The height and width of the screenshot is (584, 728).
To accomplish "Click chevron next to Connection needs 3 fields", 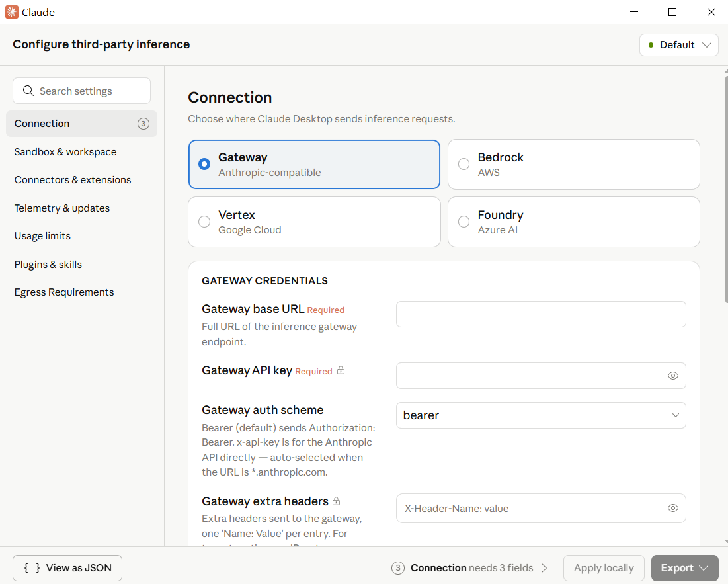I will 544,568.
